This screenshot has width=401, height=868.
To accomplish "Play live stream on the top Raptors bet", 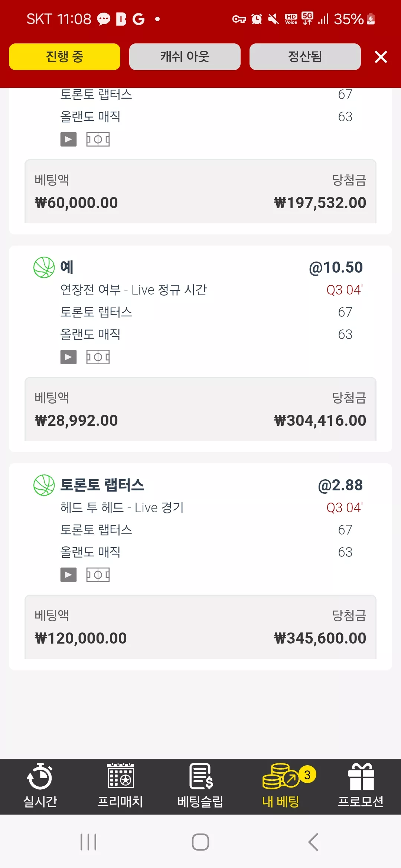I will [x=68, y=139].
